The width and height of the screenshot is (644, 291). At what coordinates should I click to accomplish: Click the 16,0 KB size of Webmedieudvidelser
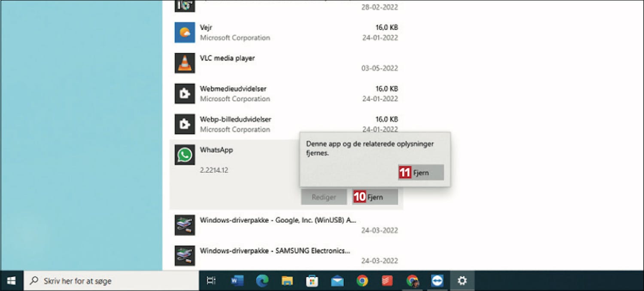click(387, 89)
